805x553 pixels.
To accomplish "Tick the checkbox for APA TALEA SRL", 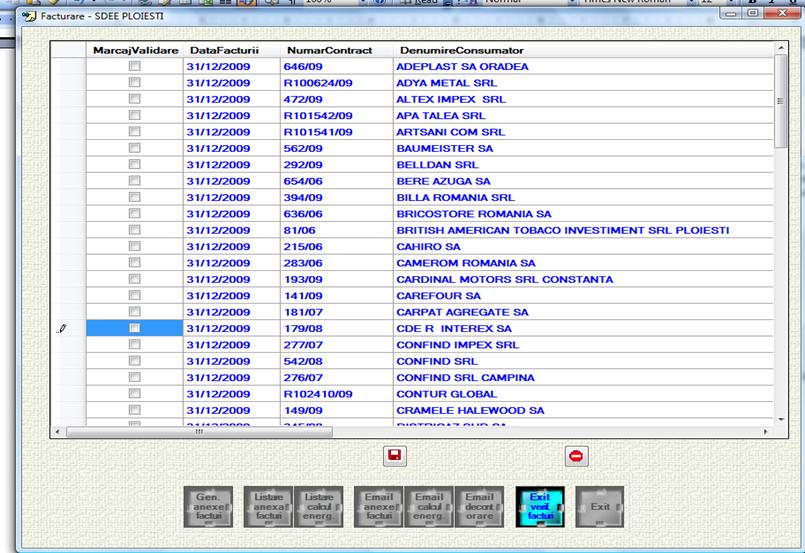I will tap(135, 115).
